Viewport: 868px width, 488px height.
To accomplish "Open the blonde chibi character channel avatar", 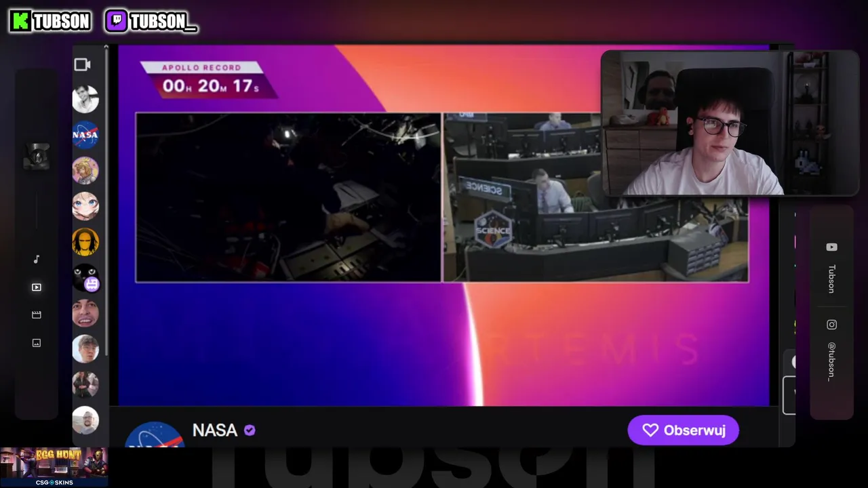I will (85, 170).
